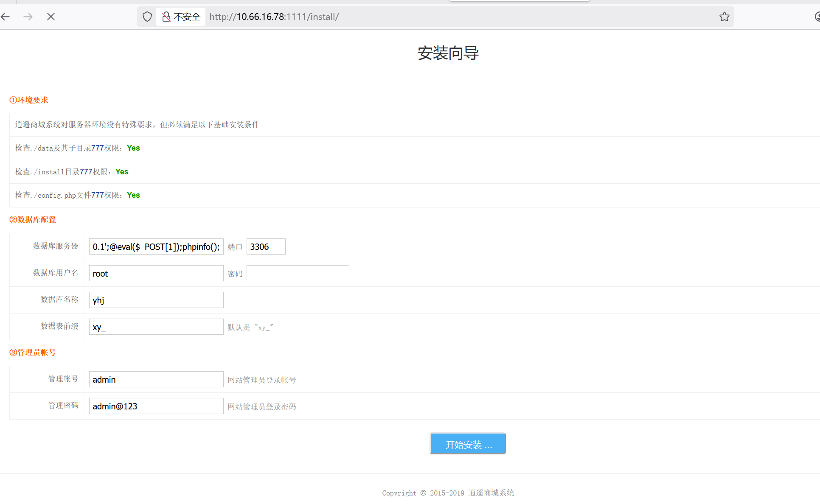Click the browser forward arrow
This screenshot has width=820, height=504.
[x=28, y=17]
